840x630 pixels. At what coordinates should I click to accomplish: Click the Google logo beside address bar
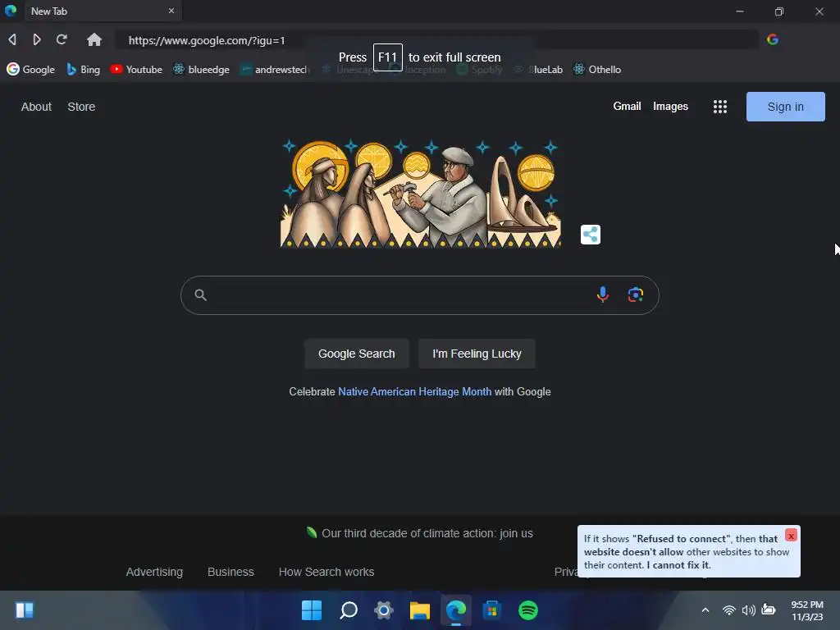pos(773,39)
